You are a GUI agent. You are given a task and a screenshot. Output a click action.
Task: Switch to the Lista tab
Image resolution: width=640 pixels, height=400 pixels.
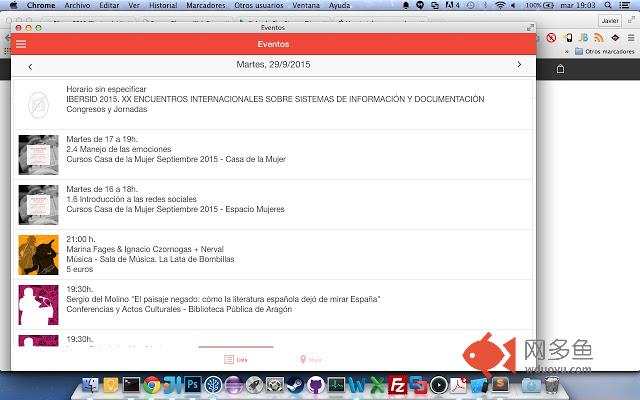click(236, 358)
